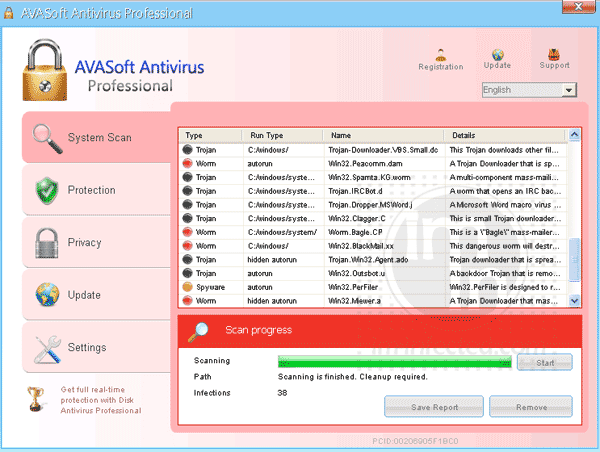Click the Save Report button

[x=434, y=407]
